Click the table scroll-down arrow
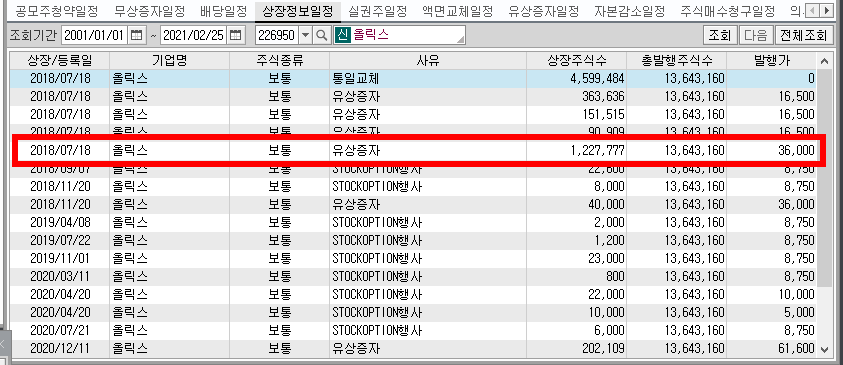The width and height of the screenshot is (843, 365). coord(825,349)
